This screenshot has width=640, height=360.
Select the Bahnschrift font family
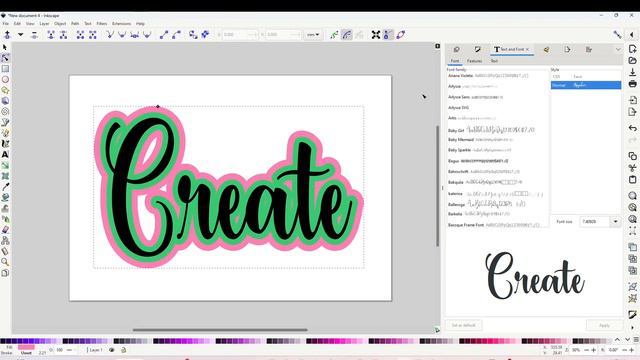point(497,172)
